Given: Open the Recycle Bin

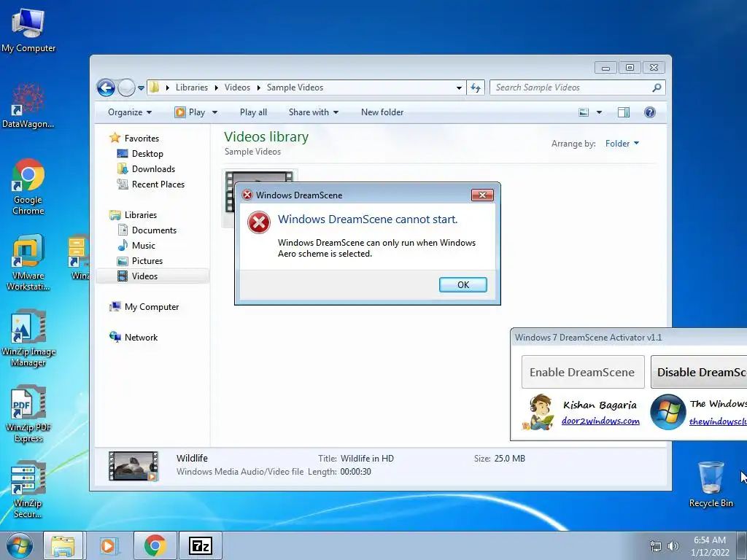Looking at the screenshot, I should [711, 484].
